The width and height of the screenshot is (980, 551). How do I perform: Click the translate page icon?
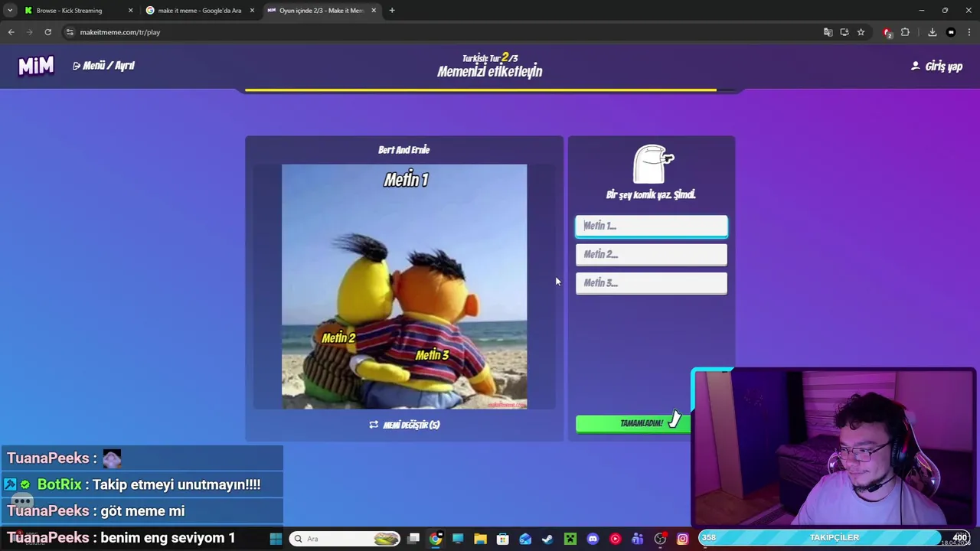click(828, 32)
